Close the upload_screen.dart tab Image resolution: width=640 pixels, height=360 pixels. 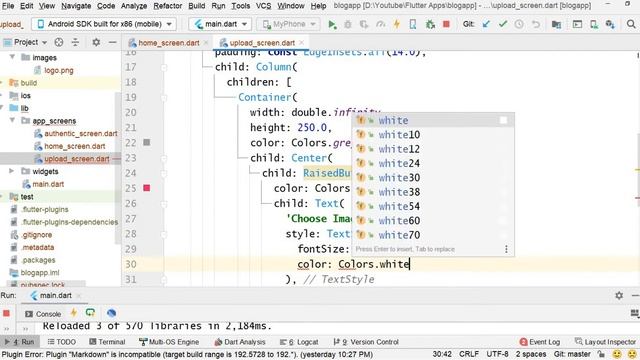(x=302, y=42)
